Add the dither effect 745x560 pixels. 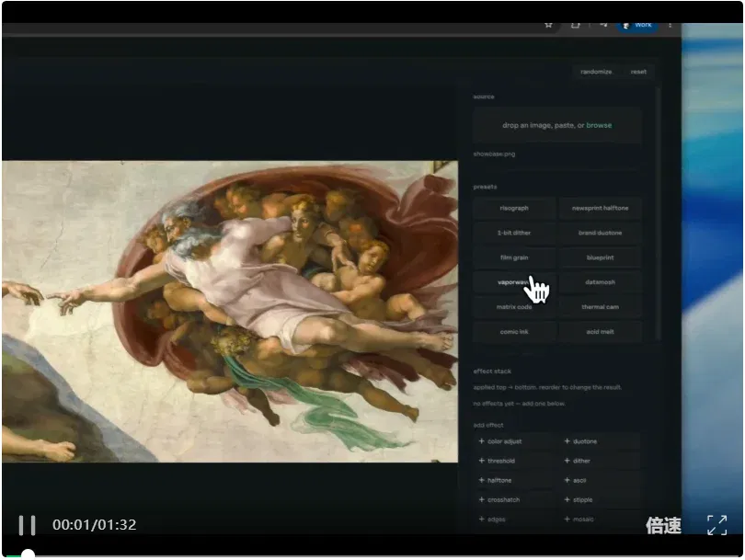[601, 461]
